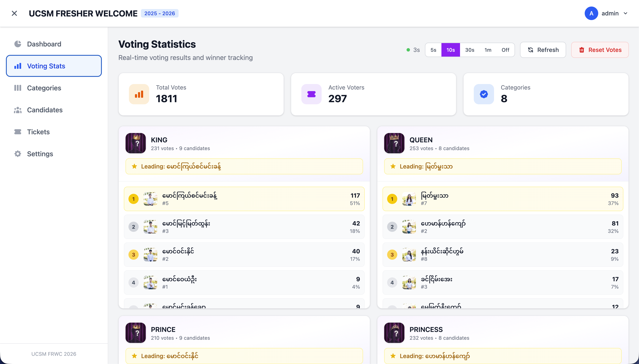This screenshot has height=364, width=639.
Task: Click the admin avatar circle
Action: 591,13
